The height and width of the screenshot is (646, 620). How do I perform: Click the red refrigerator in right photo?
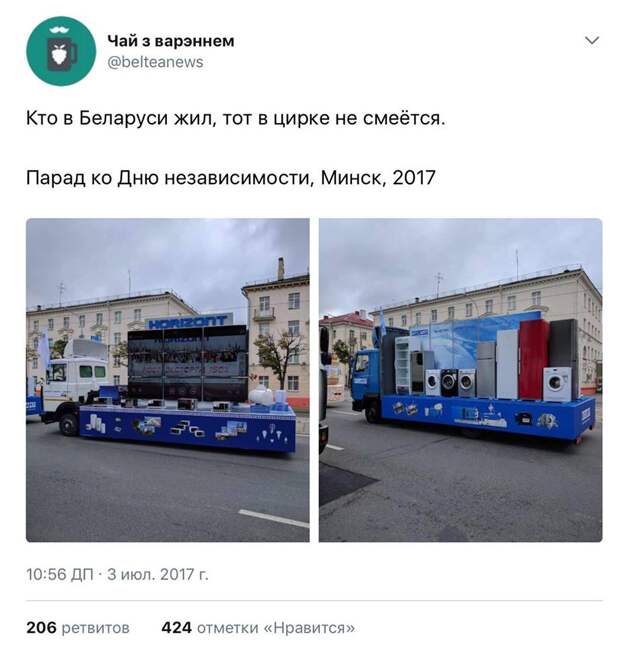(533, 359)
